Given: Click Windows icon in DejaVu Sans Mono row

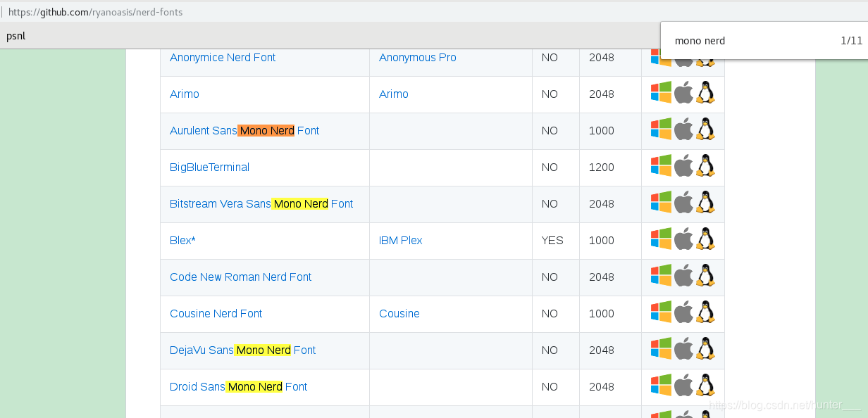Looking at the screenshot, I should coord(661,348).
